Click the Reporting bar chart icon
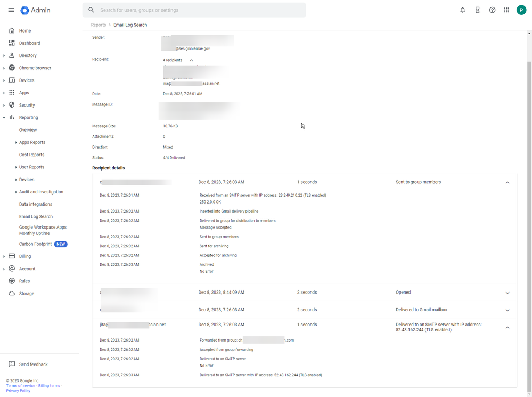The width and height of the screenshot is (532, 397). tap(12, 117)
